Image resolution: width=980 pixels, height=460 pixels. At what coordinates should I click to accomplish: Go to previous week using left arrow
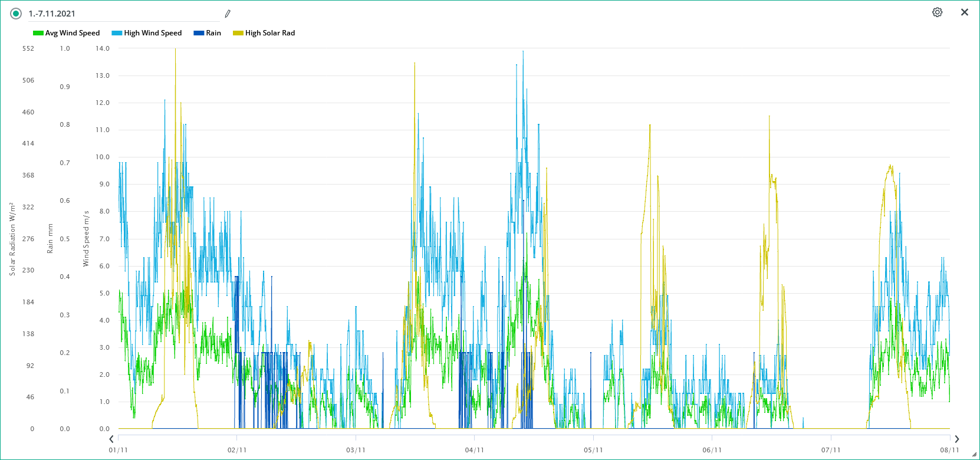(x=111, y=439)
